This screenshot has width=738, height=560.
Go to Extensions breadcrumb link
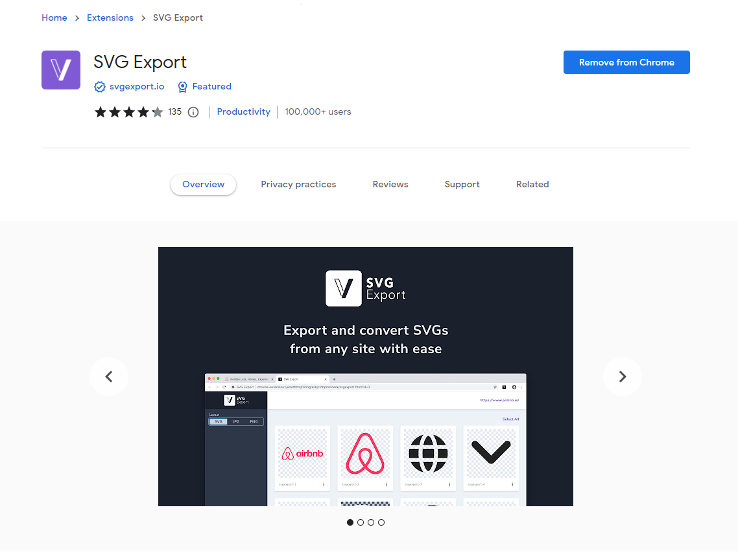(110, 18)
